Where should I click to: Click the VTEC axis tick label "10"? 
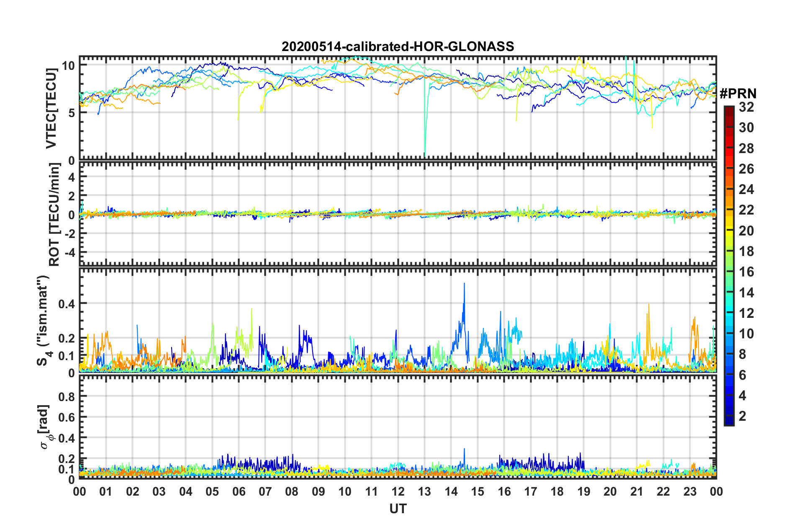click(x=68, y=65)
